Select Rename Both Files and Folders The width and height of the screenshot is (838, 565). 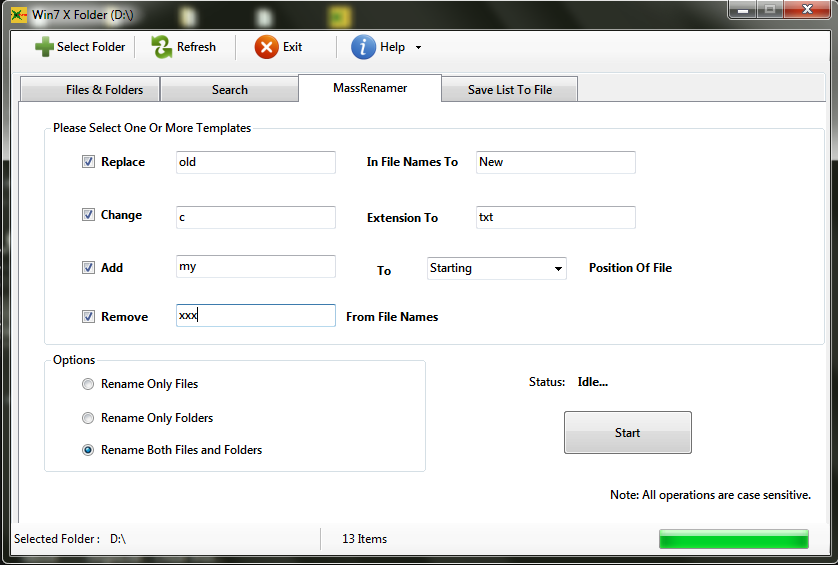[88, 450]
